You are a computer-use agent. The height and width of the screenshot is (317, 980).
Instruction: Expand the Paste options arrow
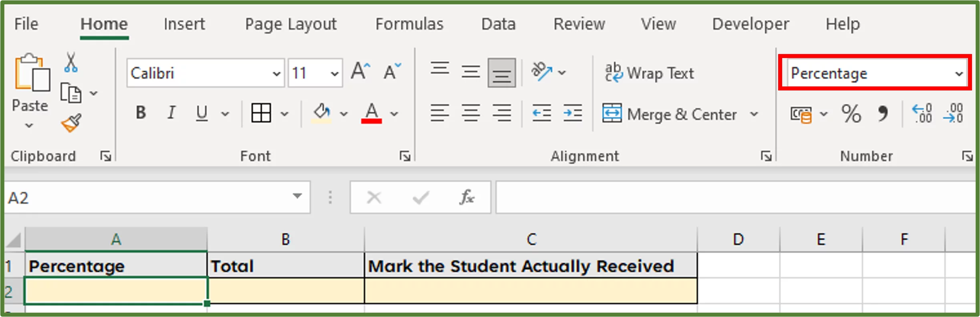[x=29, y=126]
